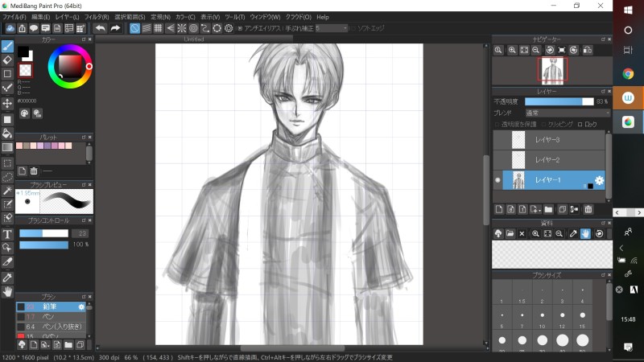Open the 手ぶれ補正 value dropdown
The height and width of the screenshot is (362, 644).
[332, 28]
